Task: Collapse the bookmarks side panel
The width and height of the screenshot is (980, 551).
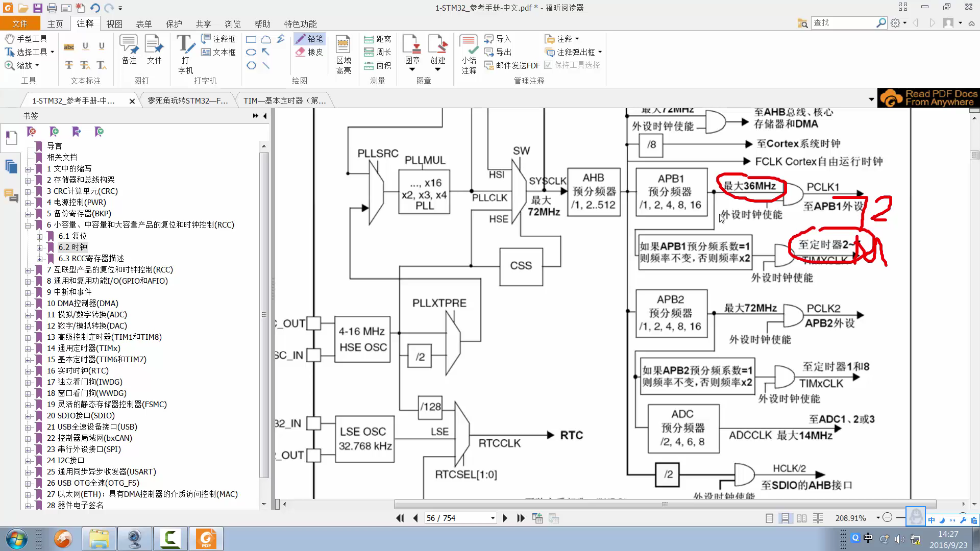Action: pos(265,116)
